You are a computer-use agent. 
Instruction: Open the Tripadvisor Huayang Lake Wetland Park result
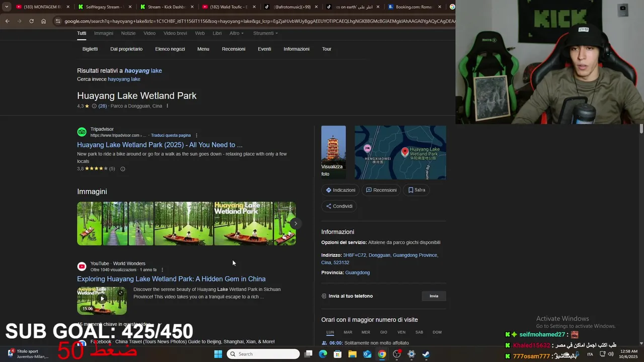click(x=159, y=145)
